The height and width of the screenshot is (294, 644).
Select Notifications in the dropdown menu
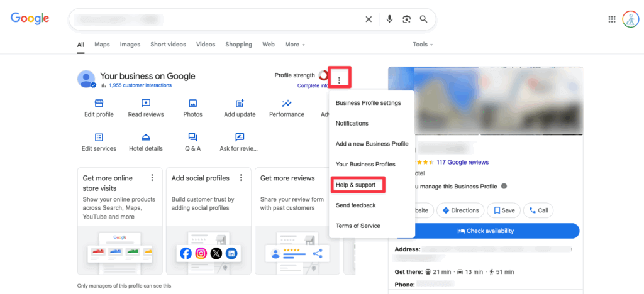click(352, 123)
